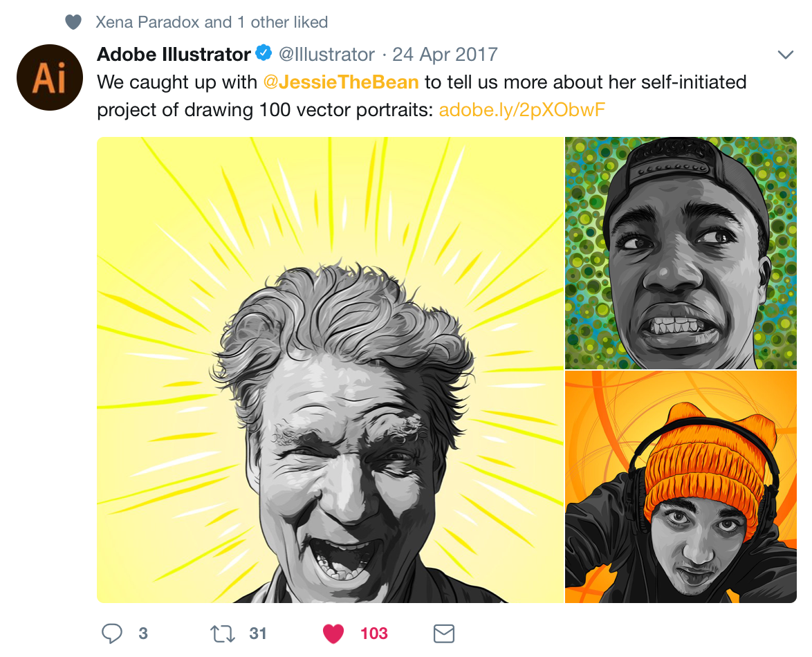Open the yellow laughing man portrait

tap(330, 370)
